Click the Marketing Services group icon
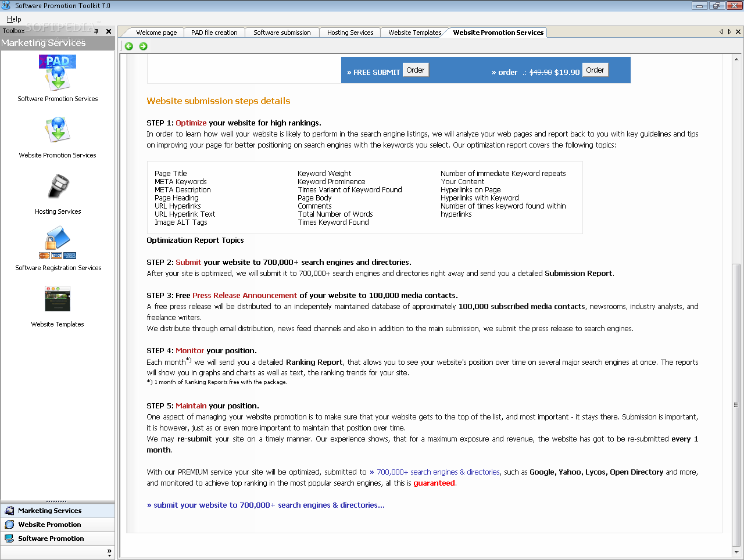Viewport: 744px width, 560px height. (x=9, y=511)
